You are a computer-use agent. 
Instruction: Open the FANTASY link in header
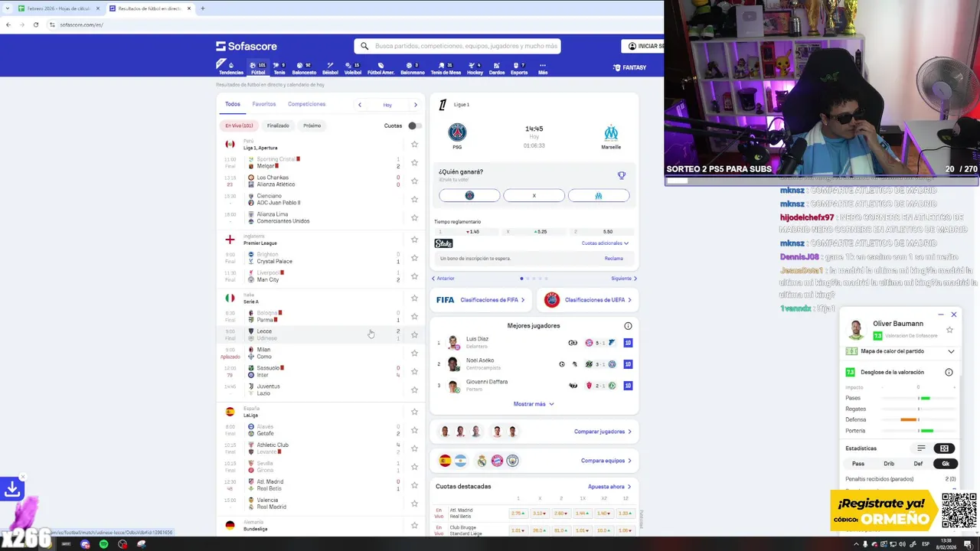coord(630,67)
